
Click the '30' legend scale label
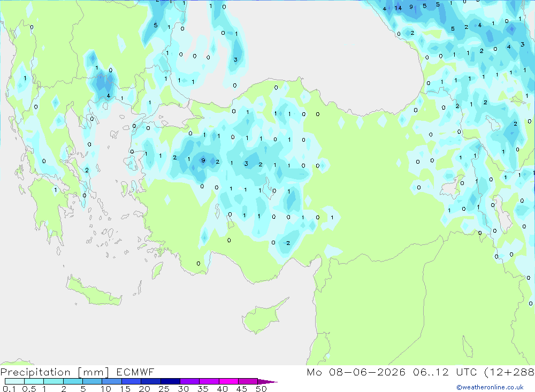coord(183,389)
